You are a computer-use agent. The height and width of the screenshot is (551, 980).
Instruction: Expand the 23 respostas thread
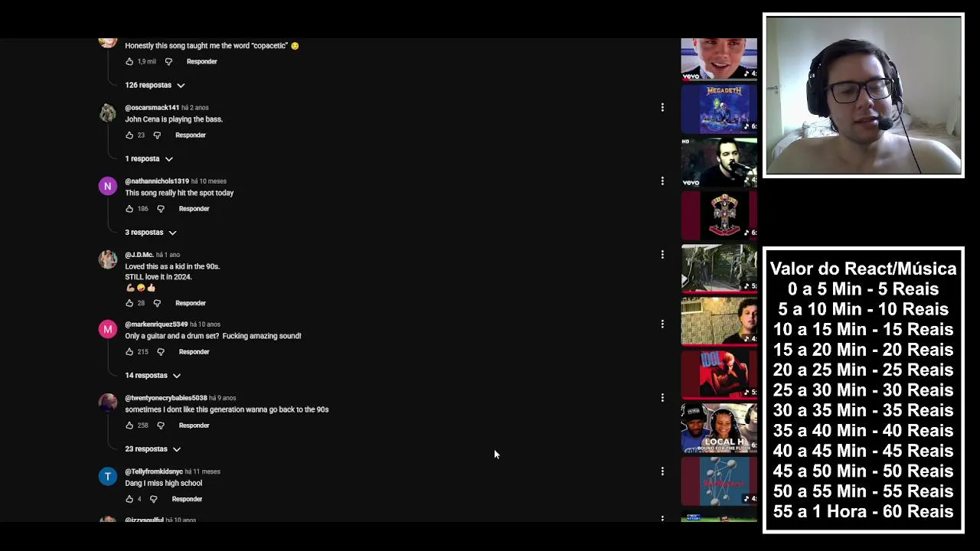[152, 448]
